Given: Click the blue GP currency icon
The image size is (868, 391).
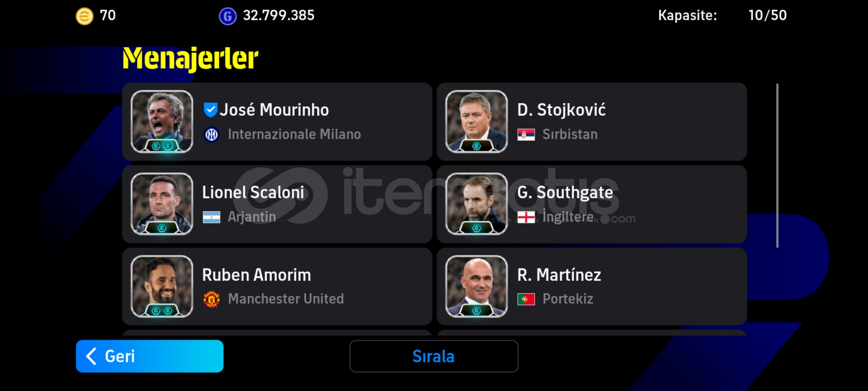Looking at the screenshot, I should (x=227, y=16).
